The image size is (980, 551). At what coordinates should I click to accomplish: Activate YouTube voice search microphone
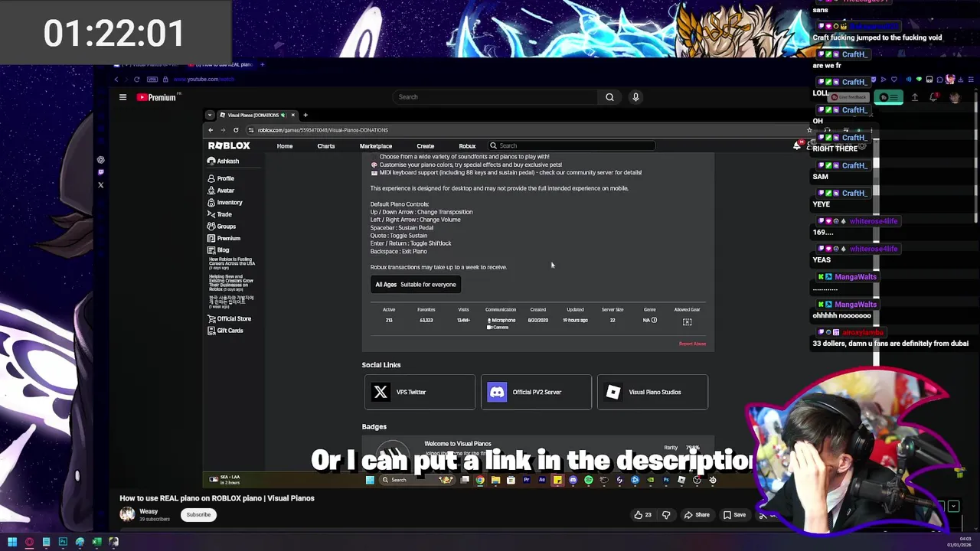pyautogui.click(x=635, y=97)
